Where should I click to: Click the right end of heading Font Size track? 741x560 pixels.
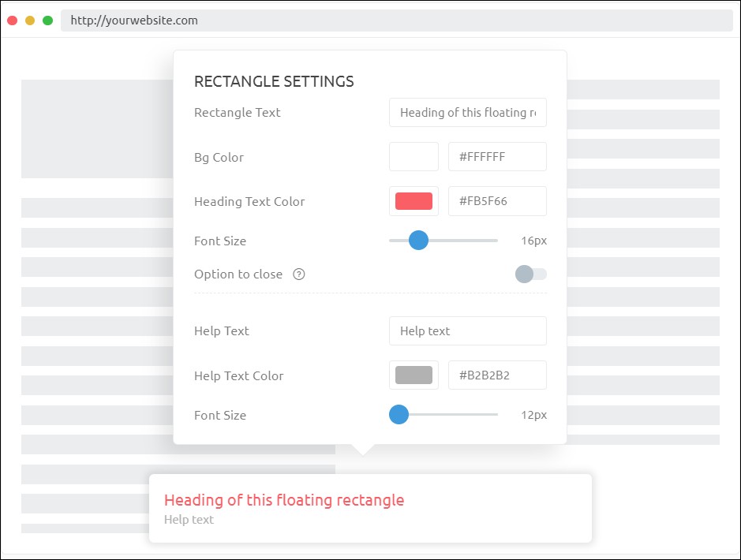click(496, 241)
